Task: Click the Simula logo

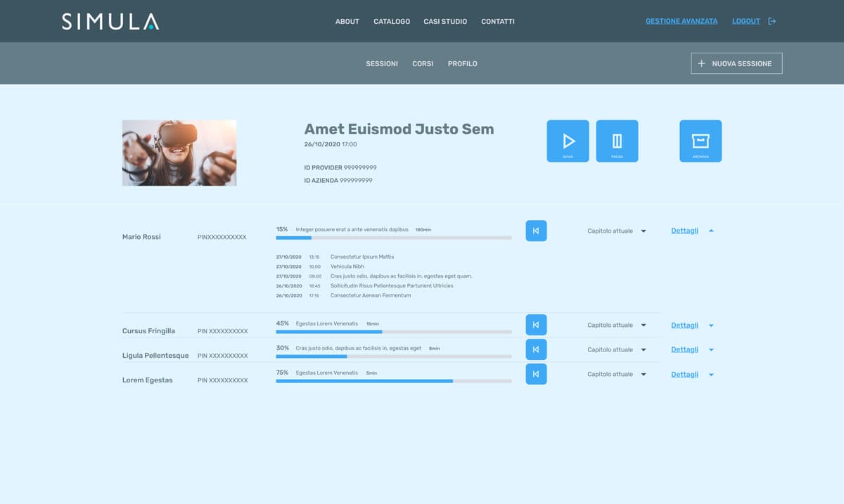Action: coord(110,21)
